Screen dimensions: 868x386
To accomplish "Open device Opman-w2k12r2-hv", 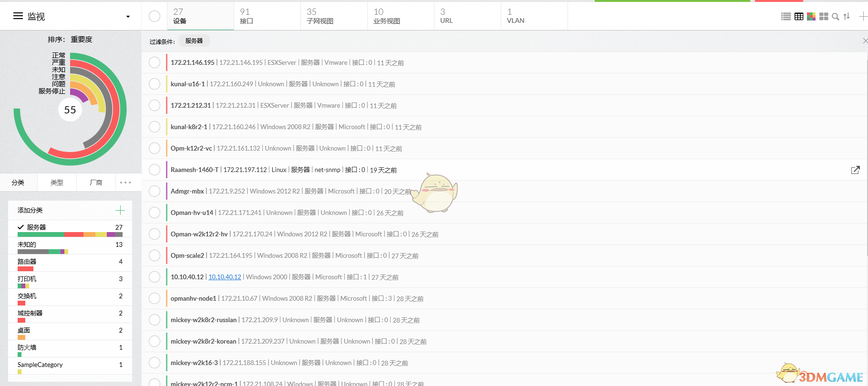I will coord(199,234).
